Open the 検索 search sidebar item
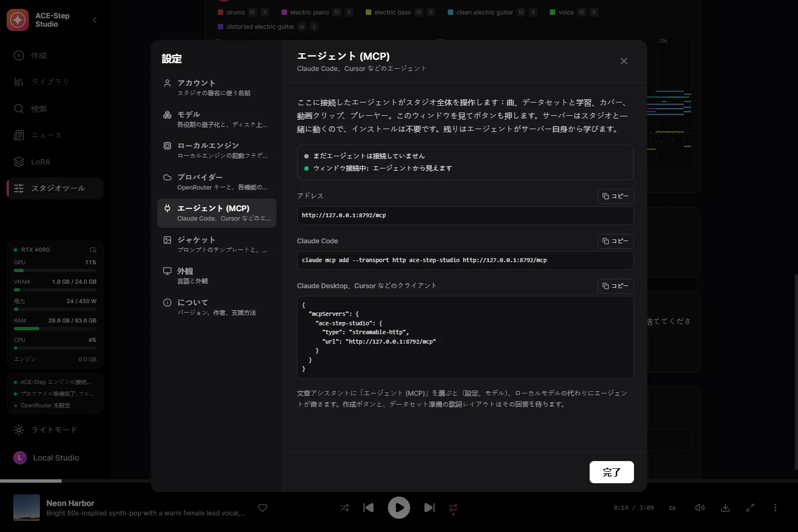The height and width of the screenshot is (532, 798). click(x=55, y=109)
